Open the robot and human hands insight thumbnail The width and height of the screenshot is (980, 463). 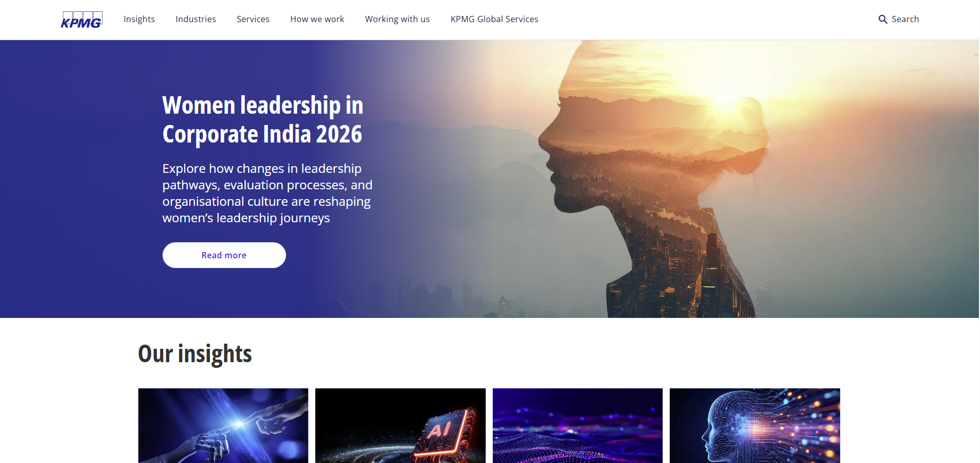pos(223,425)
